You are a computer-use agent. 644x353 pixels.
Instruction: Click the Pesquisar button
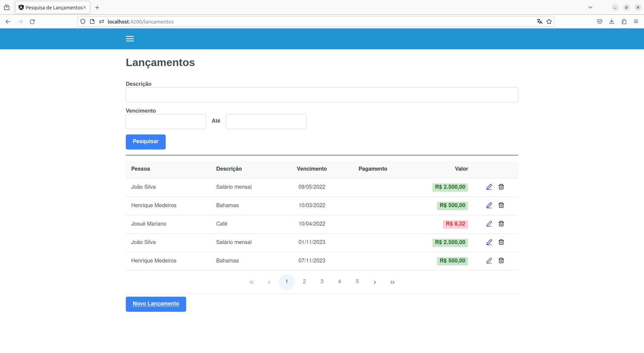click(x=146, y=142)
